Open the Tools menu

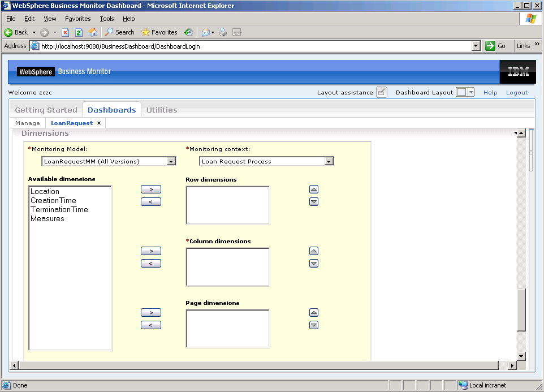[x=106, y=19]
